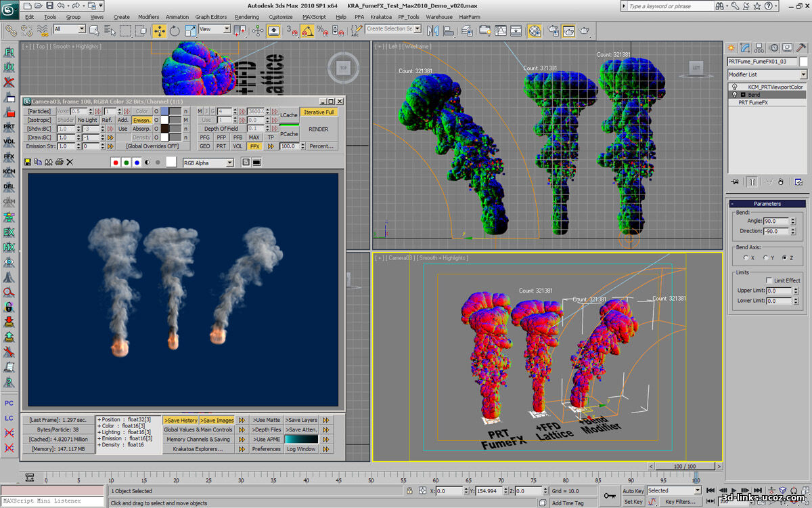The image size is (812, 508).
Task: Toggle the light bulb next to KCM_PRTViewportColor
Action: pos(735,87)
